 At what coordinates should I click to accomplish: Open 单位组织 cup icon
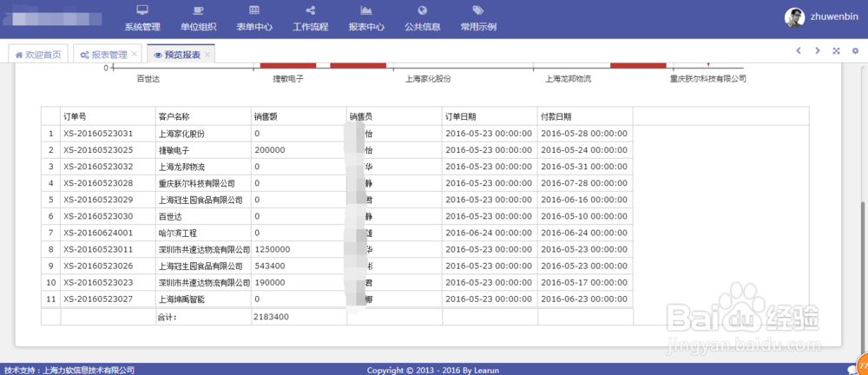click(198, 10)
